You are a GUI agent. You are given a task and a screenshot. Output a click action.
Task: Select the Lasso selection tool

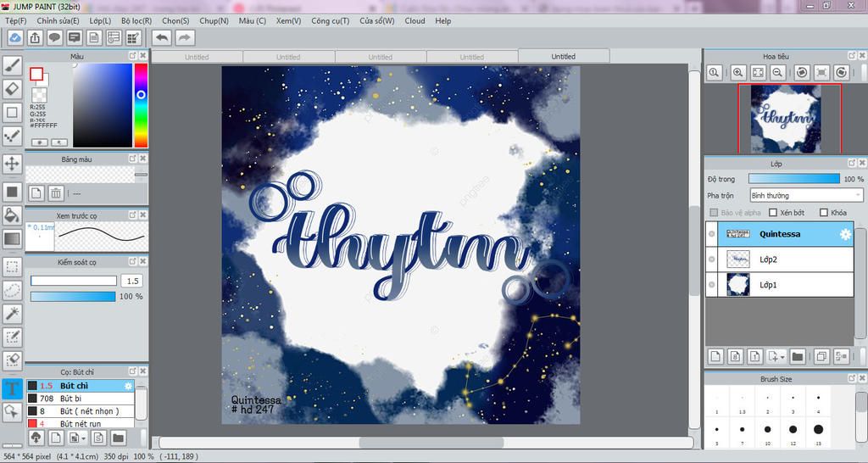[12, 290]
